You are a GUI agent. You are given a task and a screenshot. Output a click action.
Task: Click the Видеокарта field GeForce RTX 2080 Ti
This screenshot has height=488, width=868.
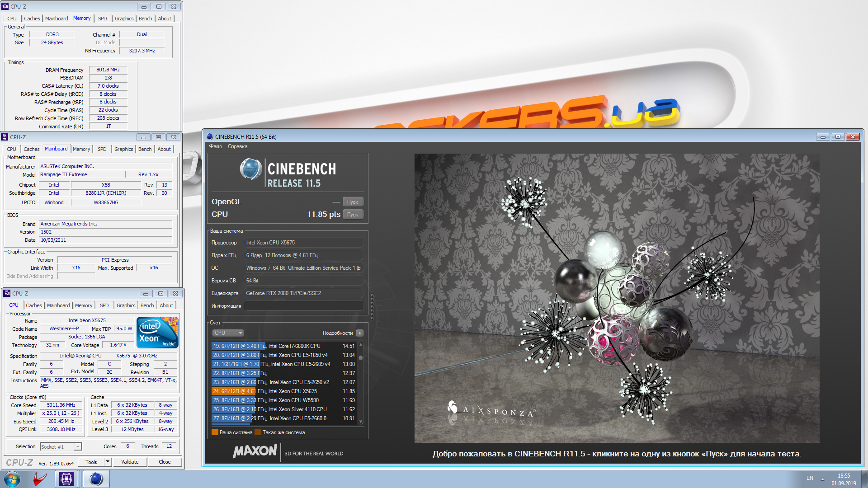(x=304, y=293)
